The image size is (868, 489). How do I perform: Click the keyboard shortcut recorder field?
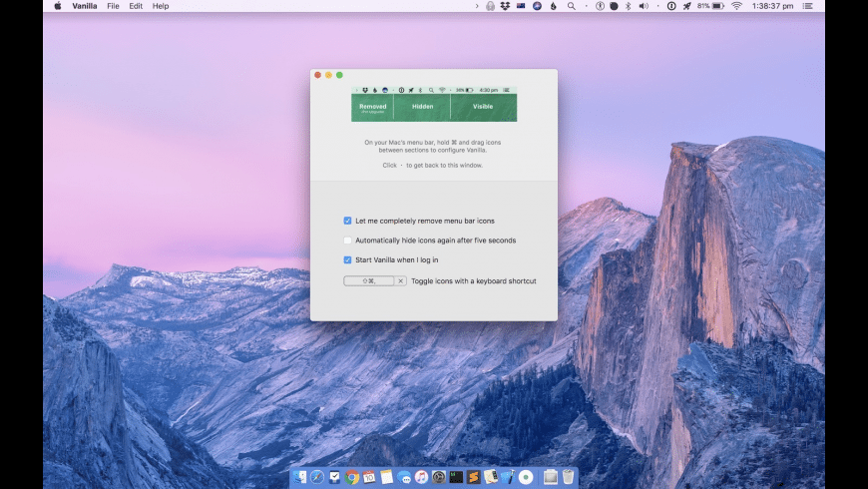click(369, 281)
